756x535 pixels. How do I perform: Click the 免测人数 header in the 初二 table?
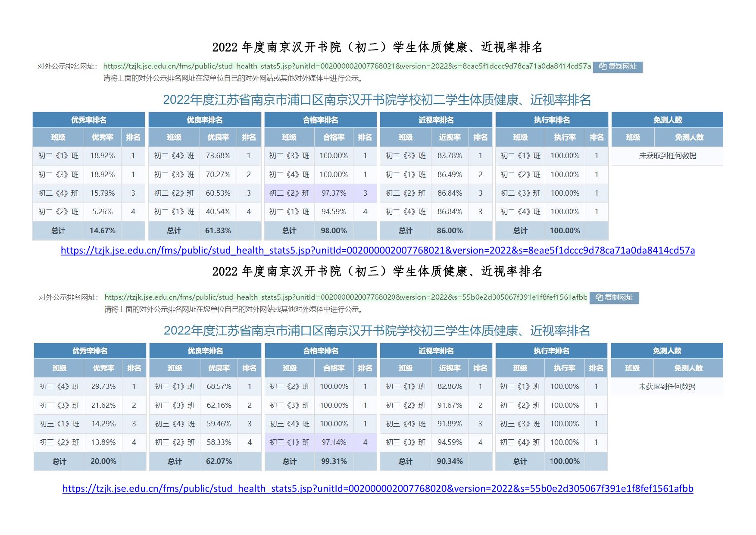(667, 120)
